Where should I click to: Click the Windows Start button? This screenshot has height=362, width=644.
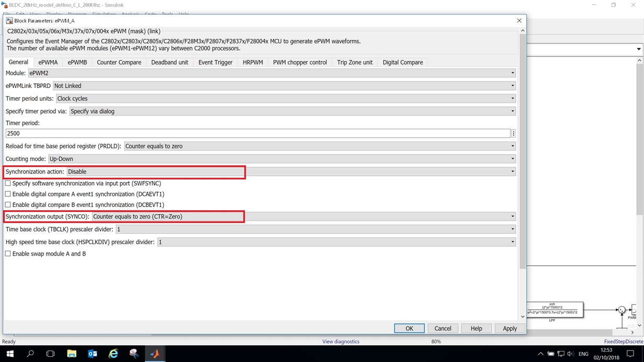[10, 354]
